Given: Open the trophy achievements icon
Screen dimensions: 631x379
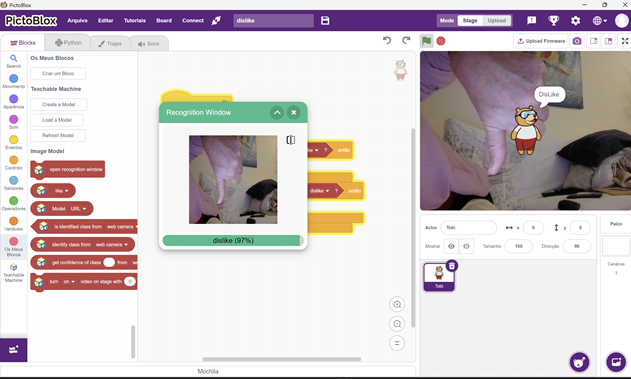Looking at the screenshot, I should 554,21.
